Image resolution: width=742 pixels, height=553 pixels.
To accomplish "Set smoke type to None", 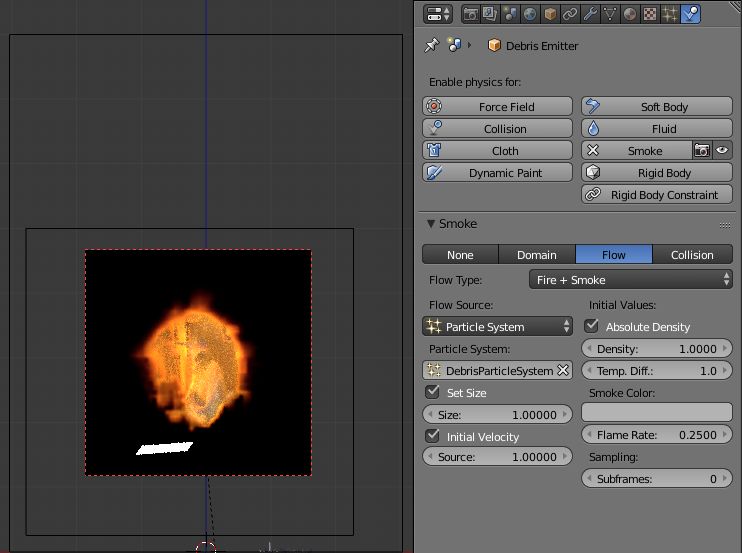I will [460, 255].
